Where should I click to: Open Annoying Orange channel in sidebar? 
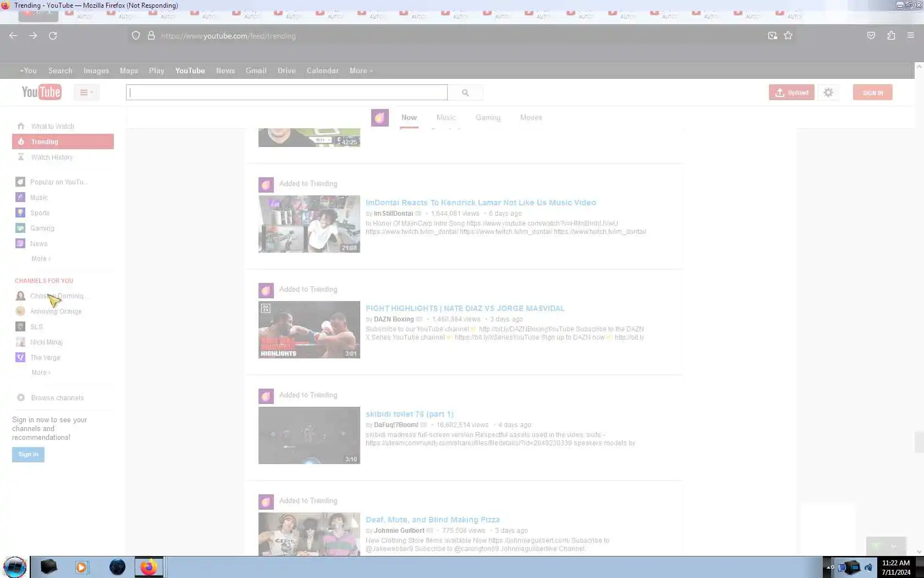coord(56,312)
